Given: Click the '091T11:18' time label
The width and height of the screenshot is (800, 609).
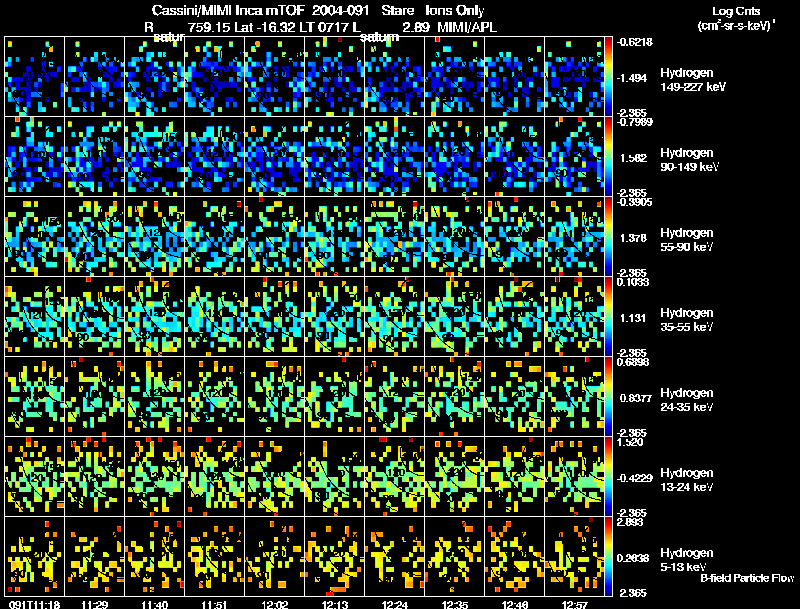Looking at the screenshot, I should click(34, 604).
